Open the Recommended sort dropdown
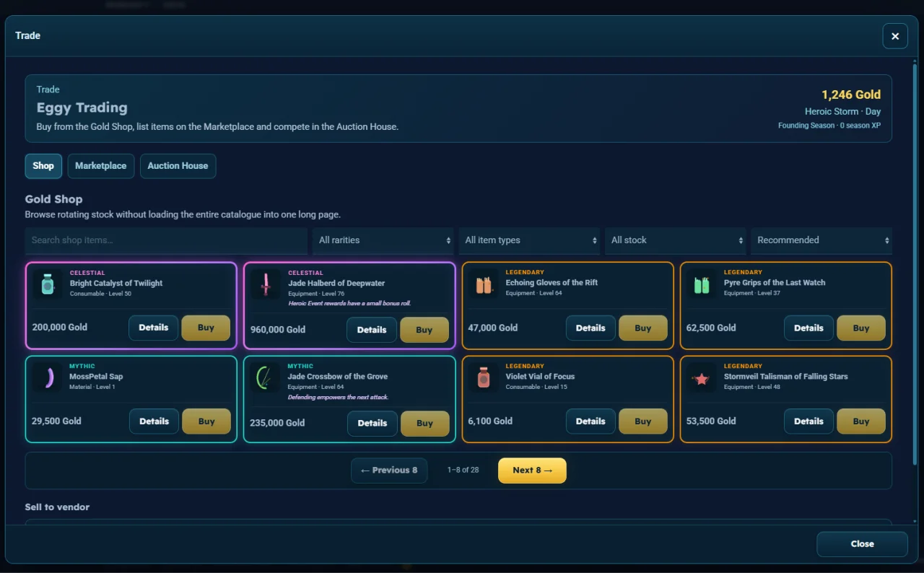 pyautogui.click(x=821, y=240)
